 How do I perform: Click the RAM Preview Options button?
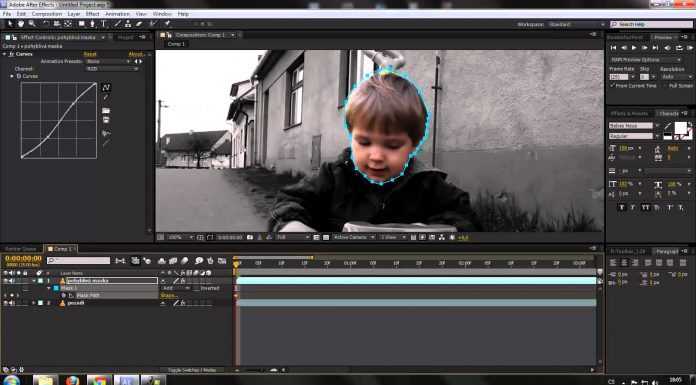tap(646, 60)
